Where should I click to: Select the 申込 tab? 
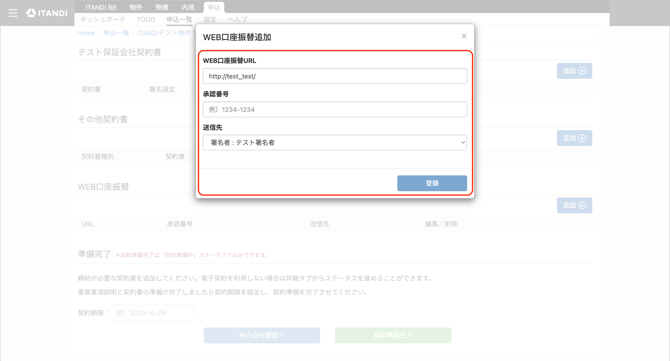(x=214, y=7)
